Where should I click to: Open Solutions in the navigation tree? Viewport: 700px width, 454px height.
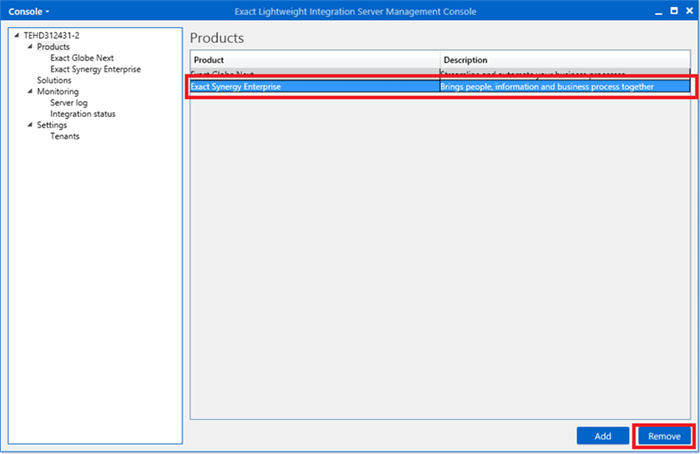click(54, 80)
